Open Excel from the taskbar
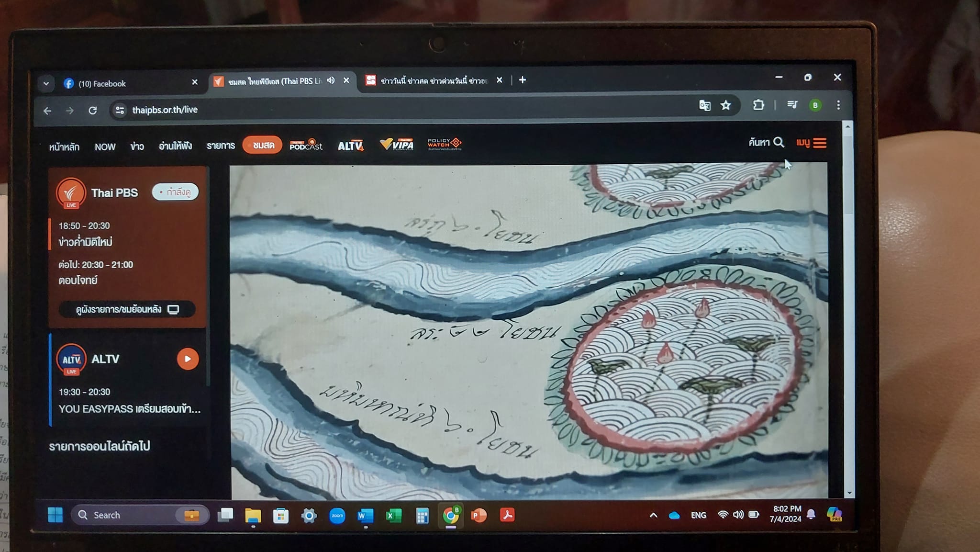 click(394, 516)
